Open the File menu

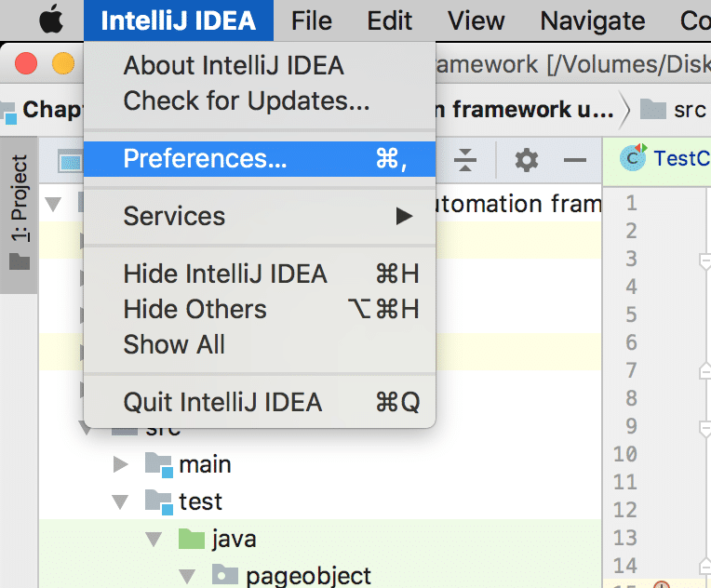(x=312, y=20)
